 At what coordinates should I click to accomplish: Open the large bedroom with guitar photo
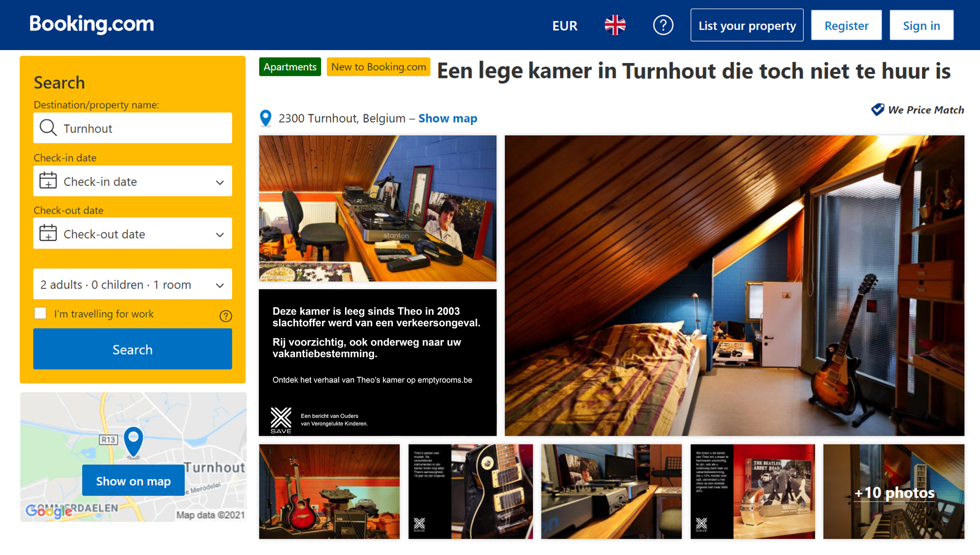pyautogui.click(x=734, y=285)
